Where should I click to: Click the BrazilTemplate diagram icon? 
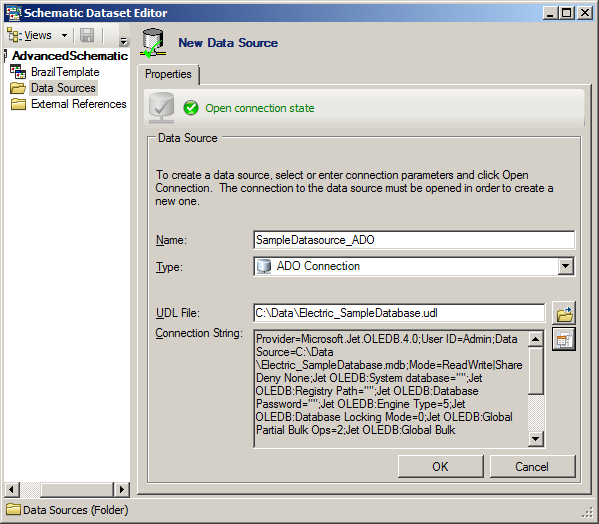click(x=18, y=72)
